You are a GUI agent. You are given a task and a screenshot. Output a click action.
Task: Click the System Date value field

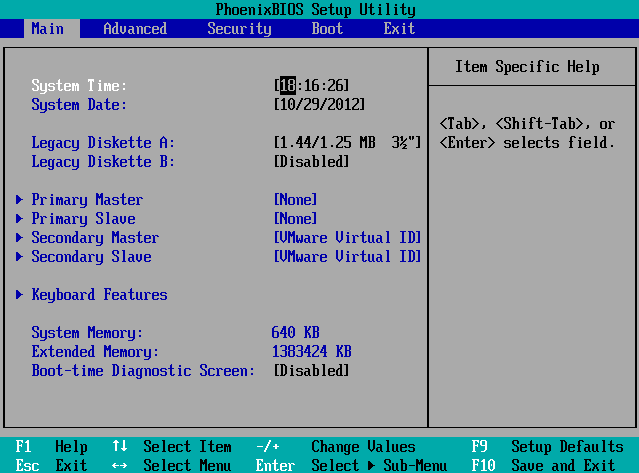click(319, 105)
